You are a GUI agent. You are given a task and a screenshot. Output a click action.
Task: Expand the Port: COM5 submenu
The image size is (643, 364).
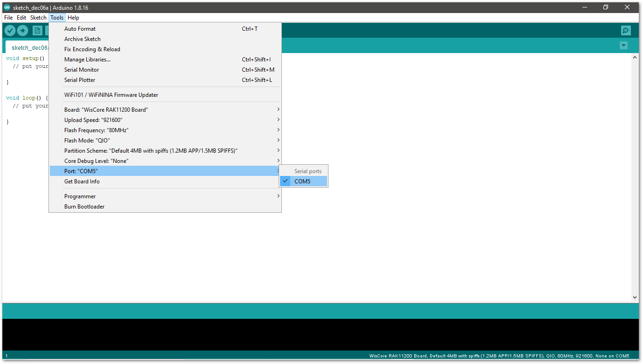(x=165, y=171)
